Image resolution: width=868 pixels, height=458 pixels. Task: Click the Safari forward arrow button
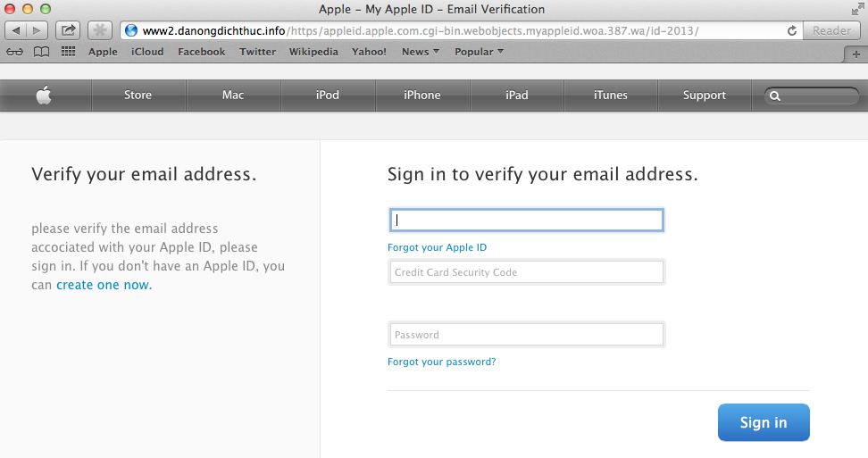[x=38, y=30]
